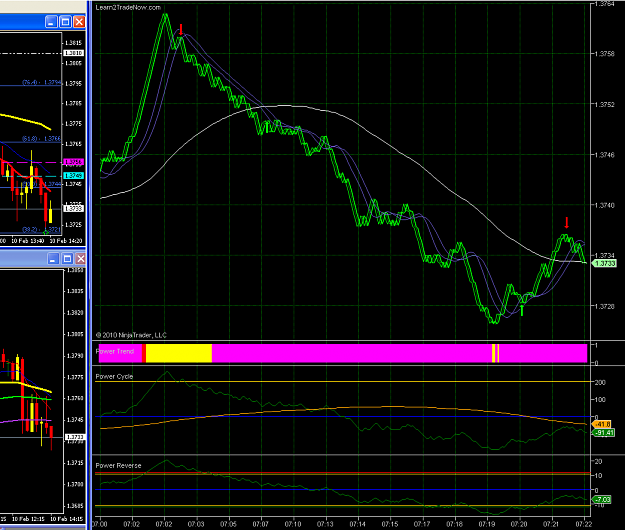625x530 pixels.
Task: Click the green up-arrow buy signal on main chart
Action: (x=522, y=310)
